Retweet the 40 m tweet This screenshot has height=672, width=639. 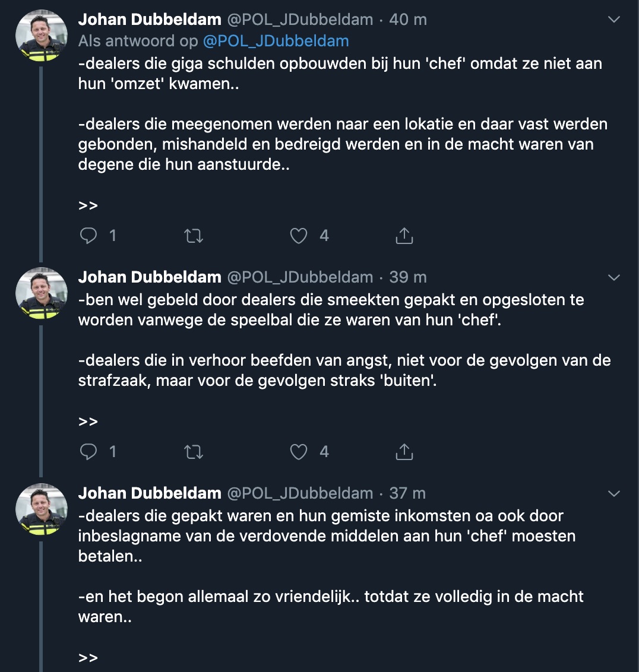194,236
